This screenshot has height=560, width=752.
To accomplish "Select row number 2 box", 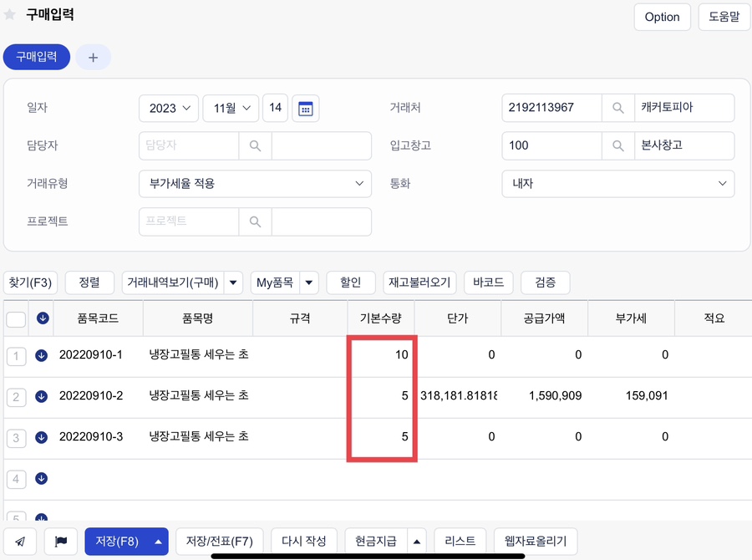I will [x=17, y=397].
